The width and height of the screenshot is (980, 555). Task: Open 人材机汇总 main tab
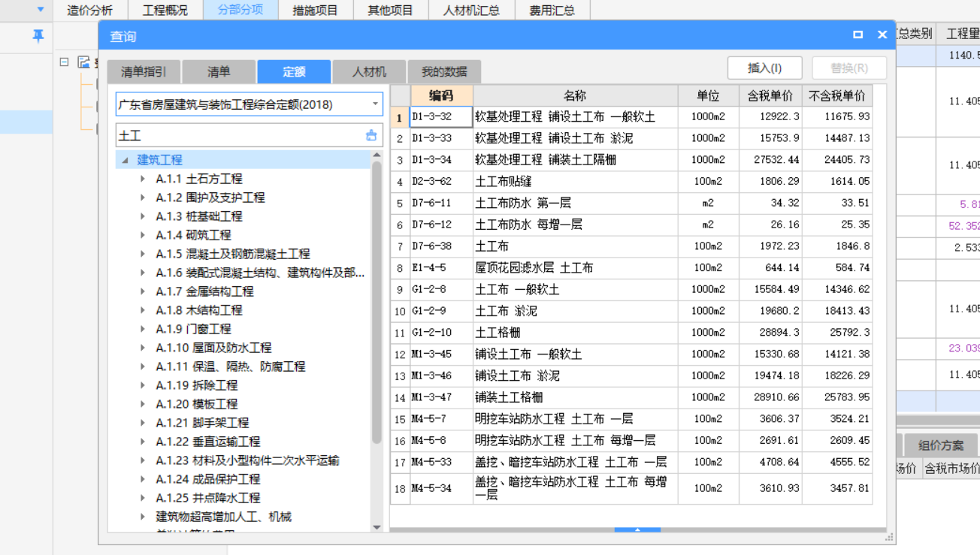[472, 10]
